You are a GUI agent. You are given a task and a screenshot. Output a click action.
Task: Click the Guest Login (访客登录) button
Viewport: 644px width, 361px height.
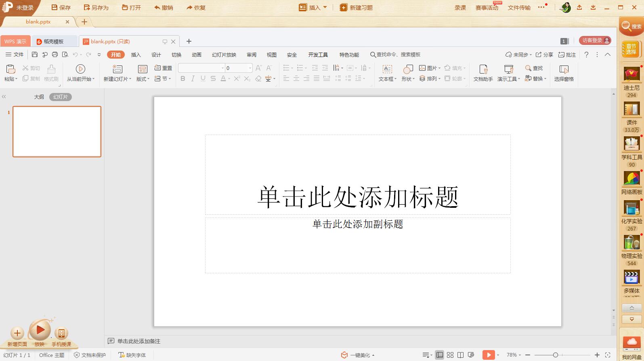pos(595,40)
